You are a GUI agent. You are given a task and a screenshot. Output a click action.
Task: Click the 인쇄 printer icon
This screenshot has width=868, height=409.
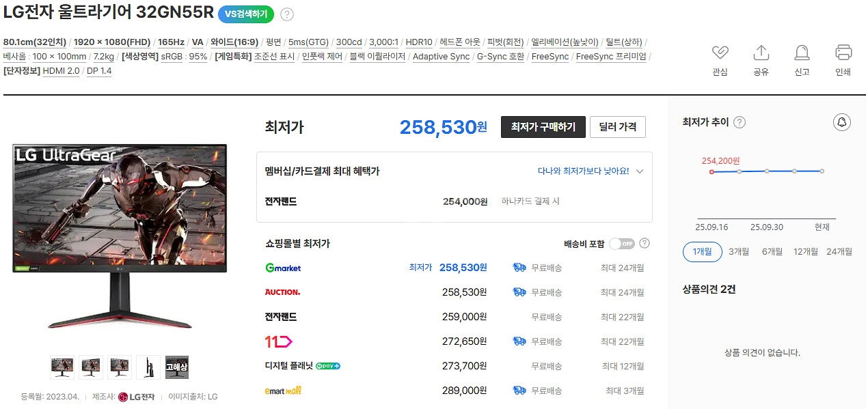[x=843, y=53]
